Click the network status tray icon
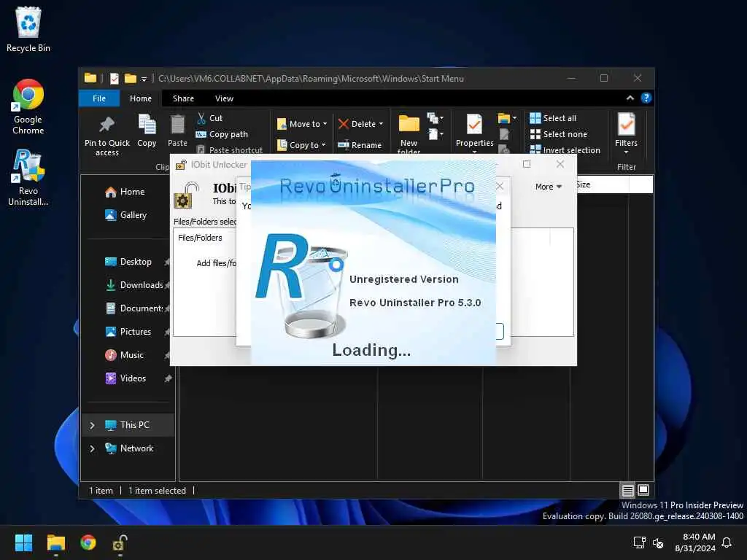 [x=639, y=542]
